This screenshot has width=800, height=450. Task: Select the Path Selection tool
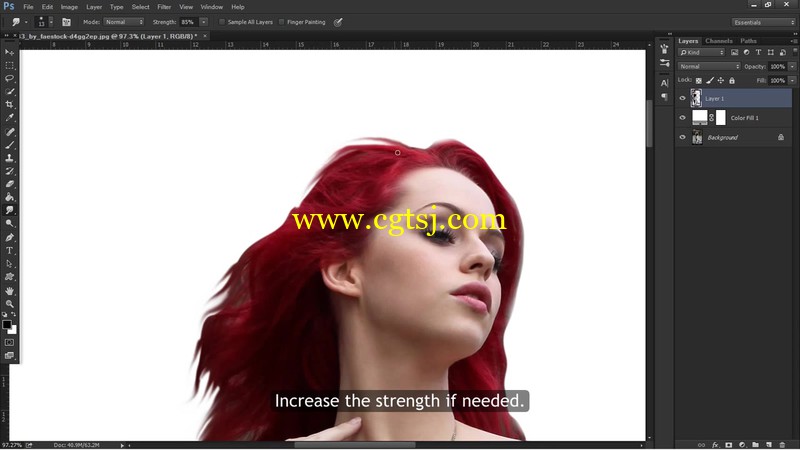(9, 264)
